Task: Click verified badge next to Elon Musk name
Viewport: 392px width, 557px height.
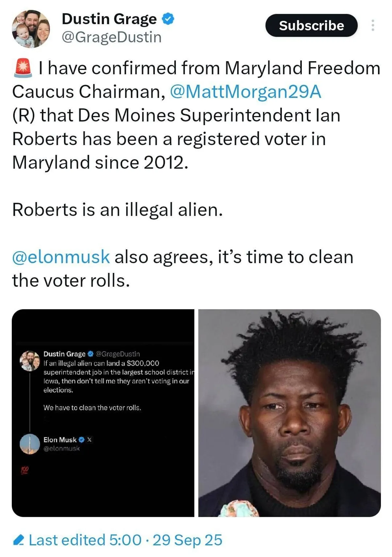Action: pos(82,440)
